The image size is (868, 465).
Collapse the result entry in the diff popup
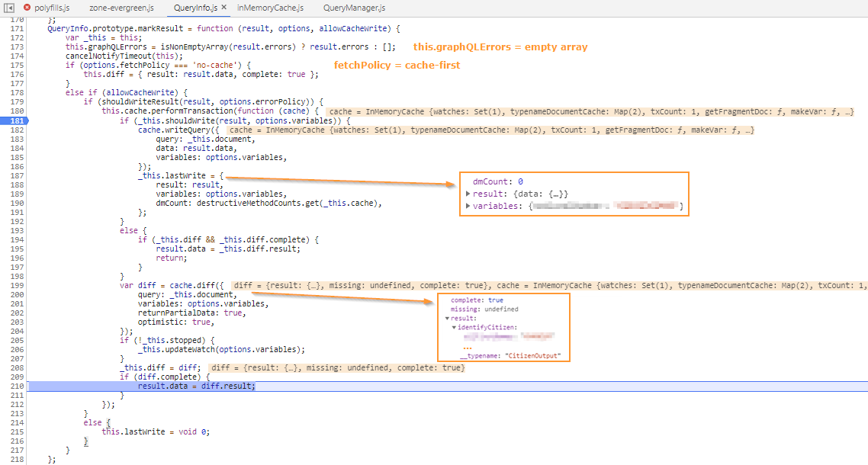pos(447,318)
